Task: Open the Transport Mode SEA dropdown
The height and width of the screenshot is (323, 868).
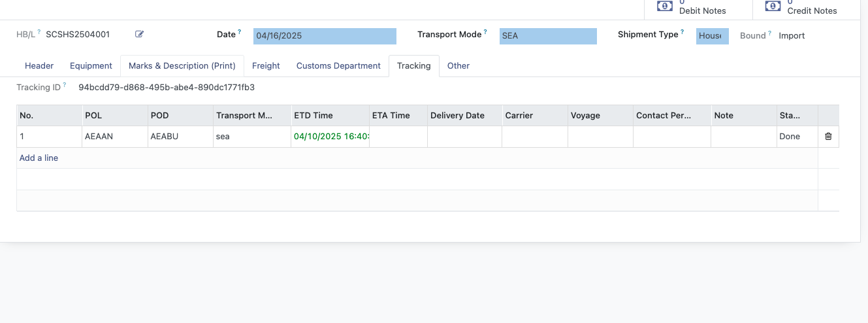Action: pos(548,36)
